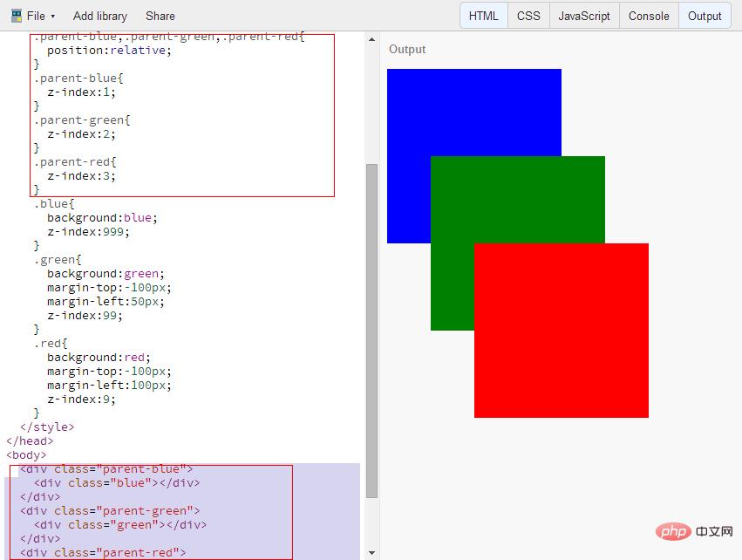This screenshot has width=742, height=560.
Task: Click the scrollbar down arrow in editor
Action: coord(372,552)
